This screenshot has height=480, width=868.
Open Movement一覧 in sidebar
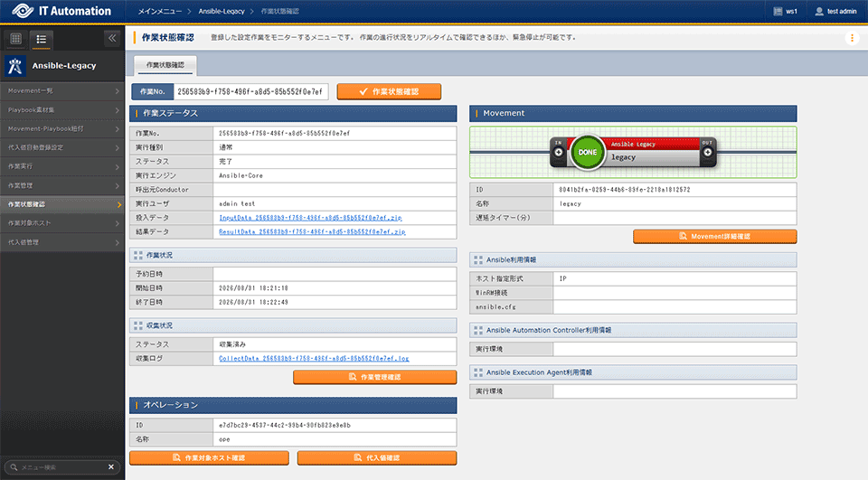coord(62,90)
